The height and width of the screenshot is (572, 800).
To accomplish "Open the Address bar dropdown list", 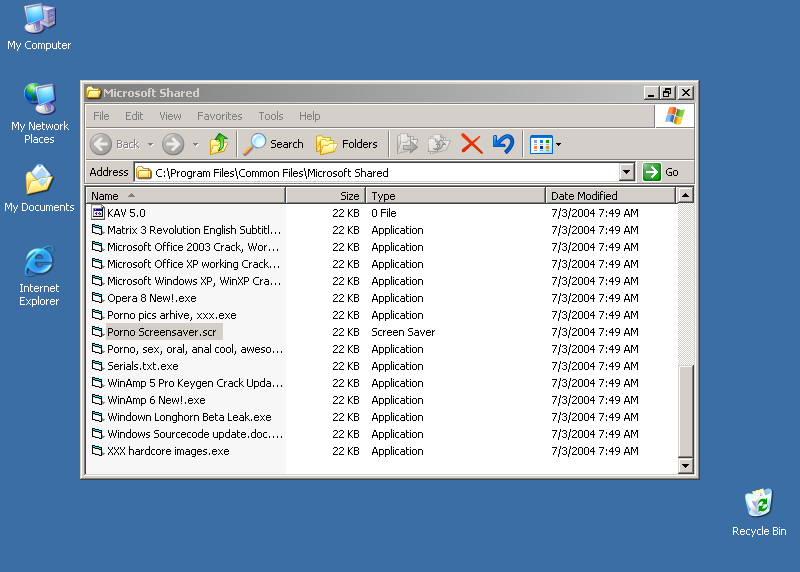I will click(x=627, y=172).
